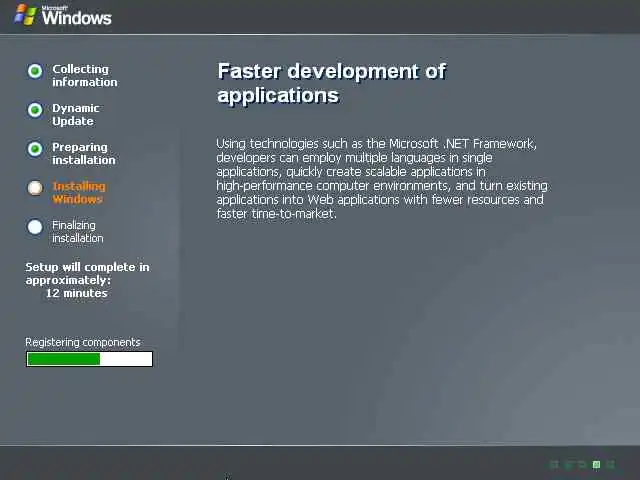
Task: Click the "Faster development of applications" heading
Action: pyautogui.click(x=331, y=83)
